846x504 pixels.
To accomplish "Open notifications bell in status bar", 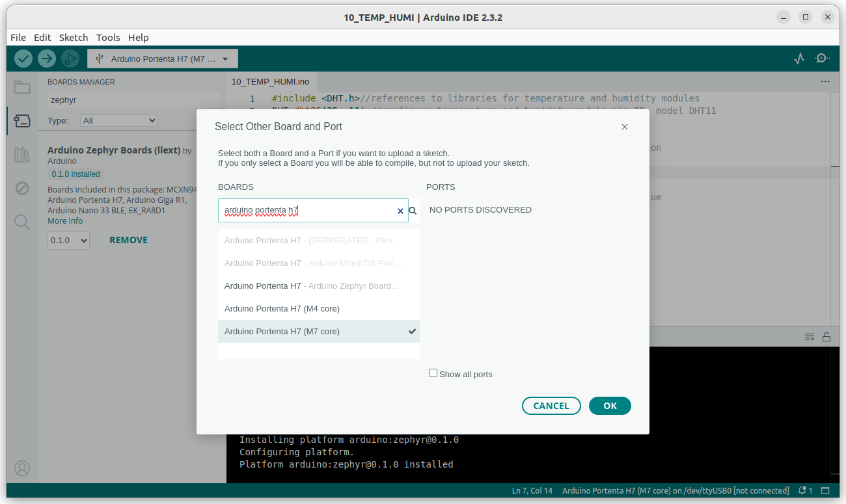I will click(806, 490).
